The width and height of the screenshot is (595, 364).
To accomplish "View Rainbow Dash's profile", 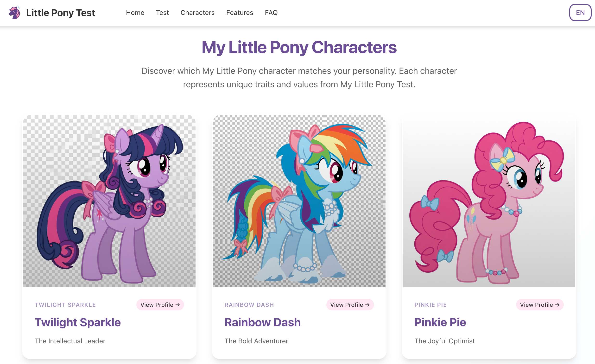I will pos(350,305).
